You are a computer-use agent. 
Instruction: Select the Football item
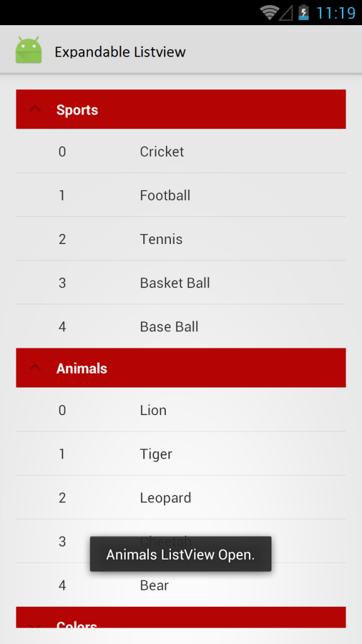(181, 195)
